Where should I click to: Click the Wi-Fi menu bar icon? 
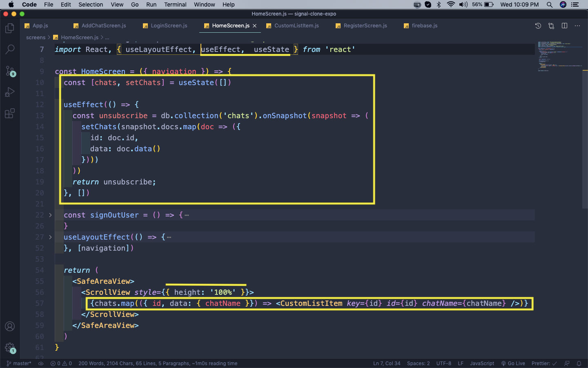click(x=451, y=4)
